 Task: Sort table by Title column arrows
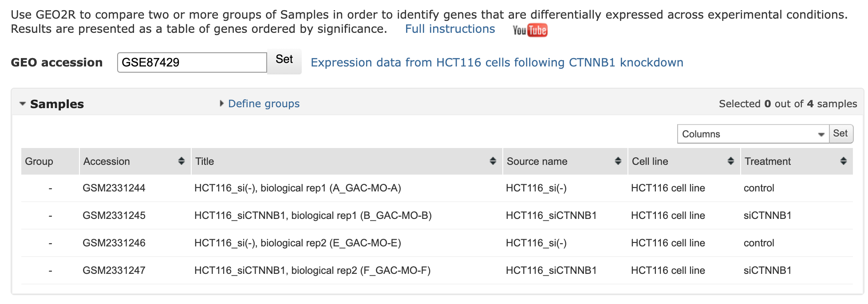point(493,161)
